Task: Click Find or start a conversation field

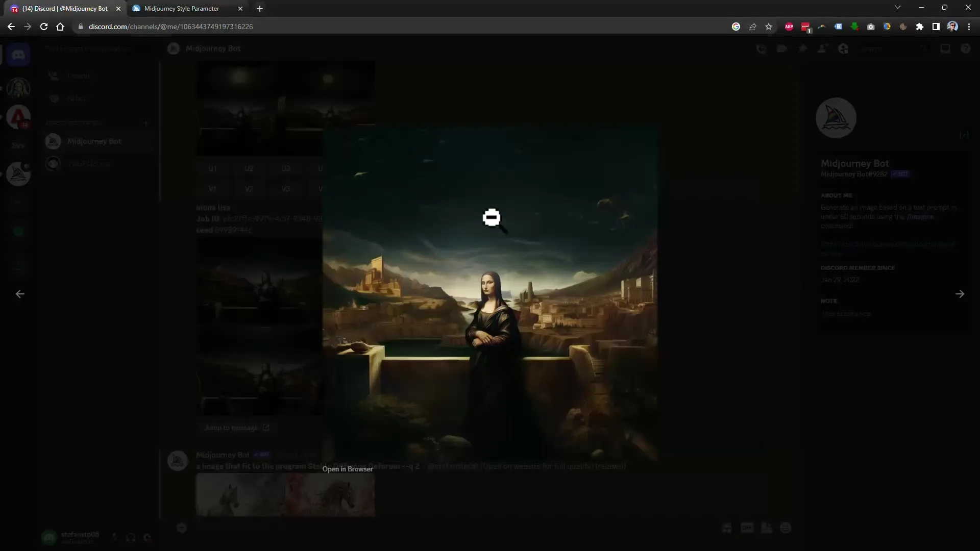Action: click(99, 48)
